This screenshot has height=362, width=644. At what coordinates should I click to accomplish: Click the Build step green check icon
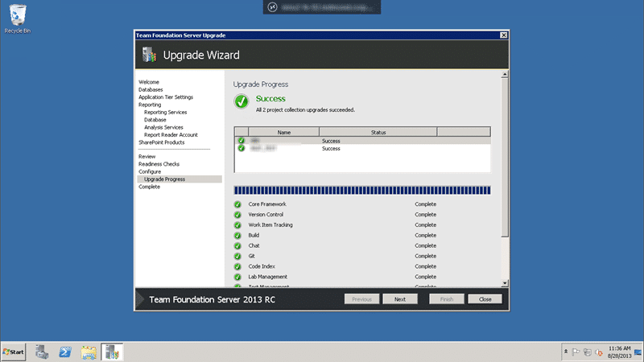(x=237, y=235)
